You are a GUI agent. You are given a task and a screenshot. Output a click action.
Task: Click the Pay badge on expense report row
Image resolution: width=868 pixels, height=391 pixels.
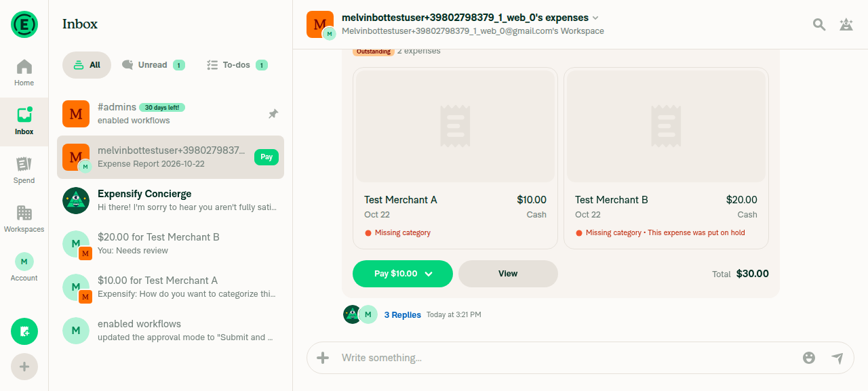(267, 157)
